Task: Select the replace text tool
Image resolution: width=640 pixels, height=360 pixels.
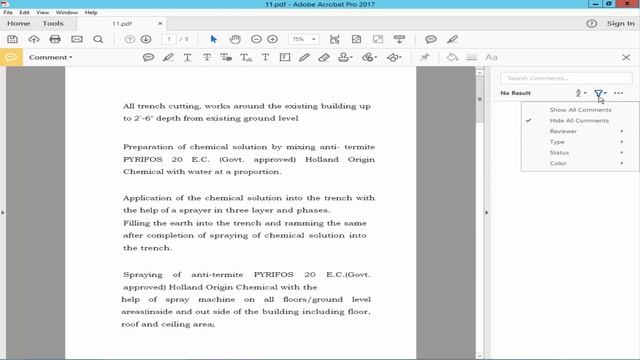Action: click(x=226, y=57)
